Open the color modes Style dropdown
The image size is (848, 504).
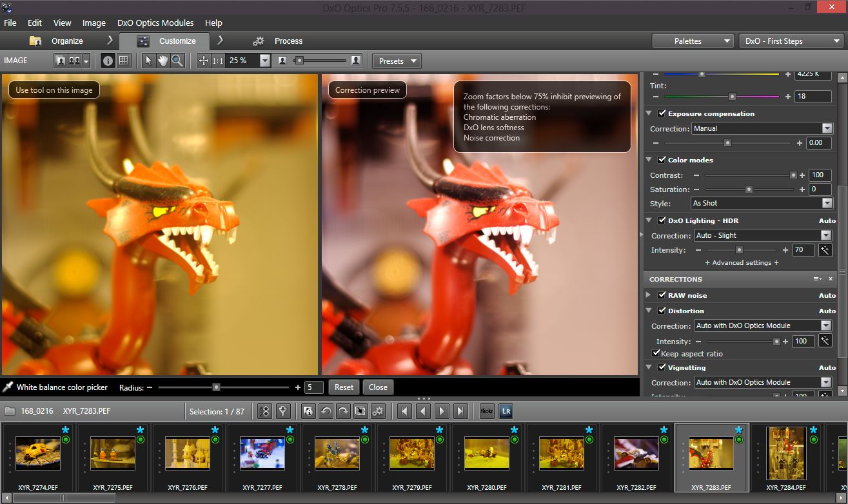tap(762, 203)
